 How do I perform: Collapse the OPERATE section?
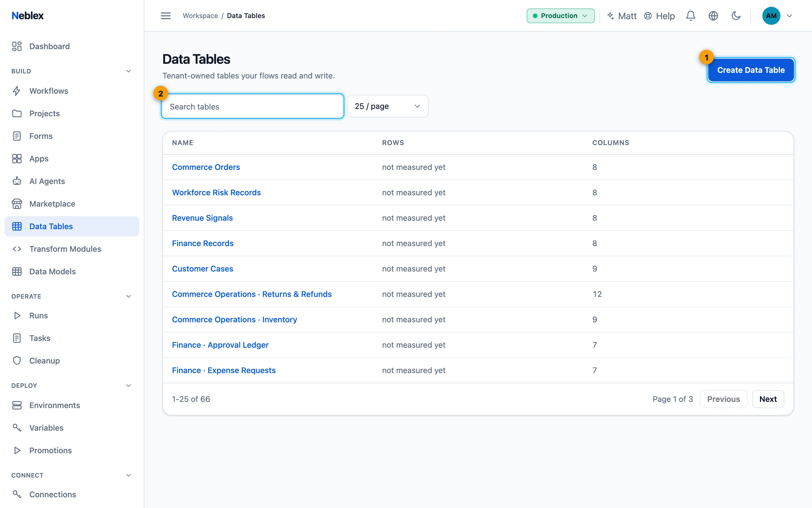(x=129, y=296)
